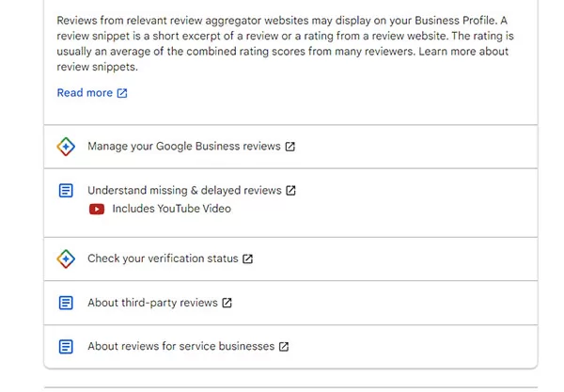This screenshot has height=392, width=564.
Task: Open Understand missing & delayed reviews
Action: [184, 190]
